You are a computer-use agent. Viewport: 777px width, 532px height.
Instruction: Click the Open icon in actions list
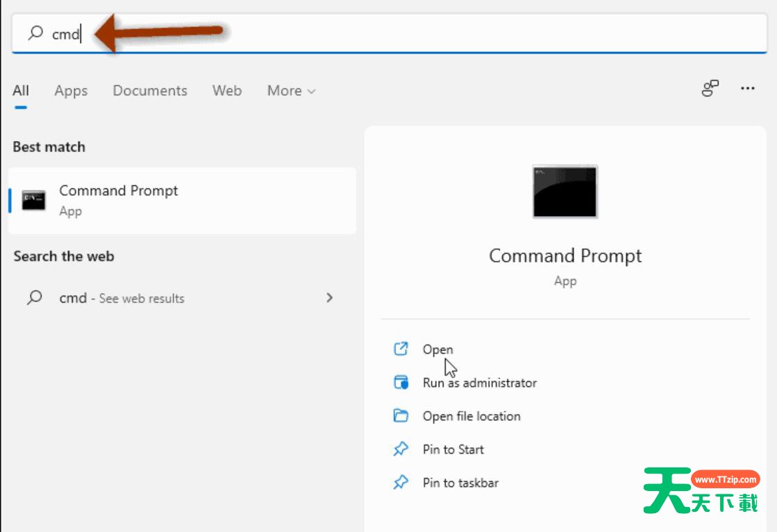[401, 349]
